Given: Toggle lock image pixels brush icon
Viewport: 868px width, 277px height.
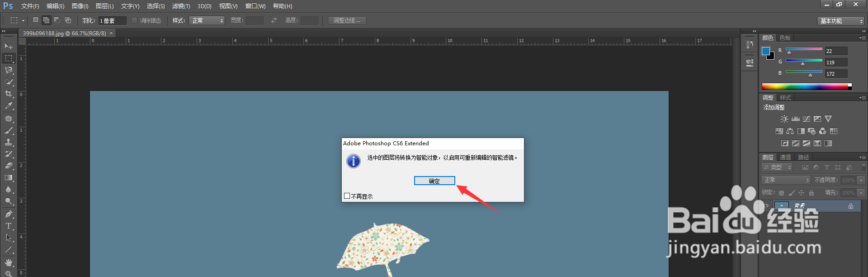Looking at the screenshot, I should (x=791, y=193).
